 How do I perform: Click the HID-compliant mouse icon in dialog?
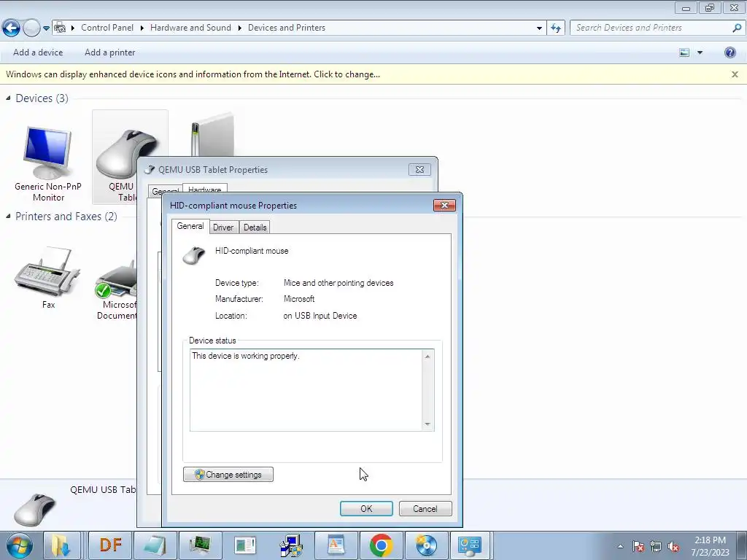tap(194, 256)
